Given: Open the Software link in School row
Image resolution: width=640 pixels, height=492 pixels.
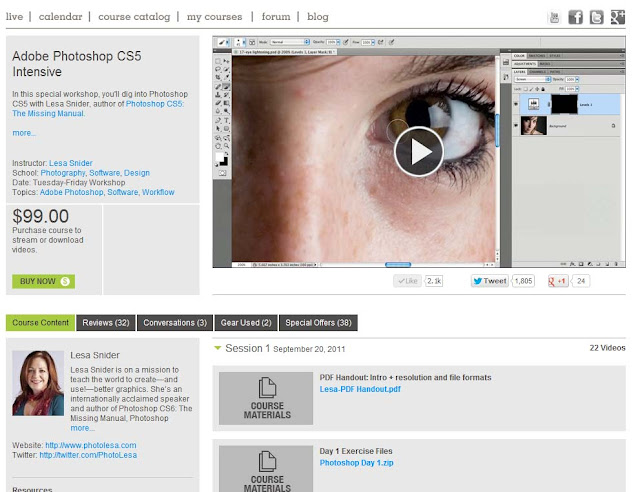Looking at the screenshot, I should coord(104,173).
